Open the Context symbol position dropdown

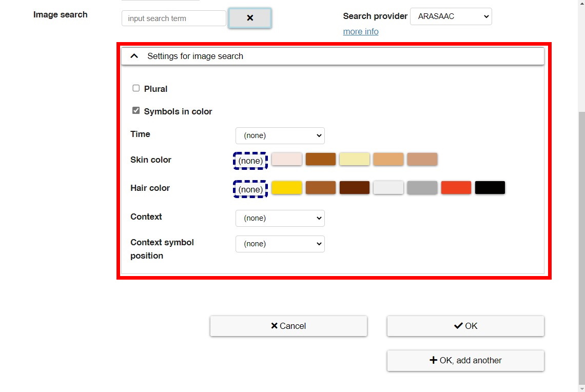click(280, 244)
